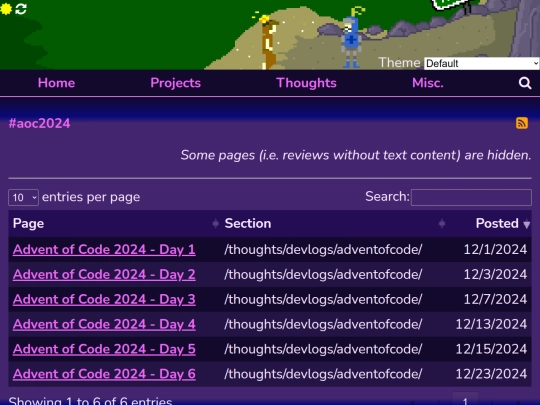Open Advent of Code 2024 - Day 6
The image size is (540, 405).
(104, 374)
